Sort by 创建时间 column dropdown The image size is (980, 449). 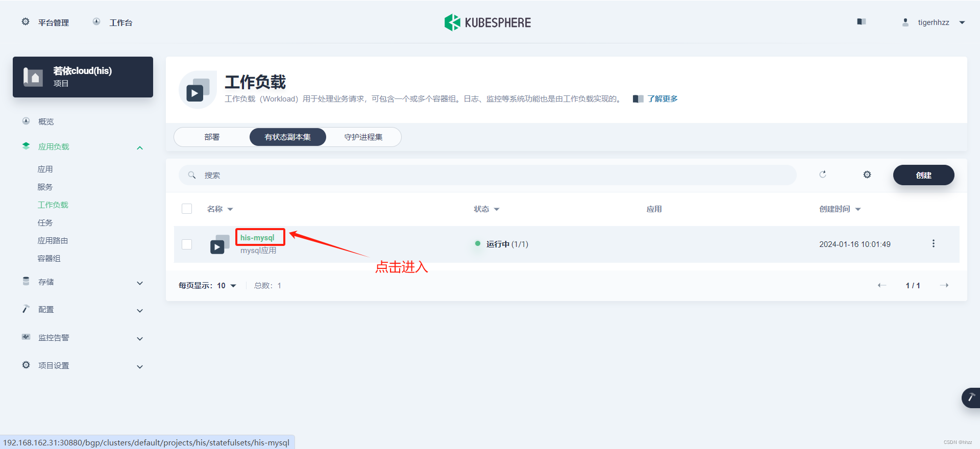[x=840, y=209]
